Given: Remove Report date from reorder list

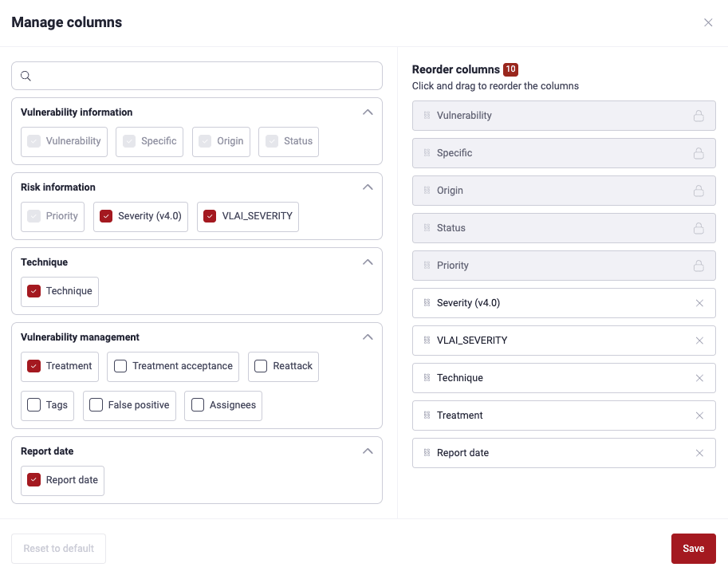Looking at the screenshot, I should click(x=699, y=453).
